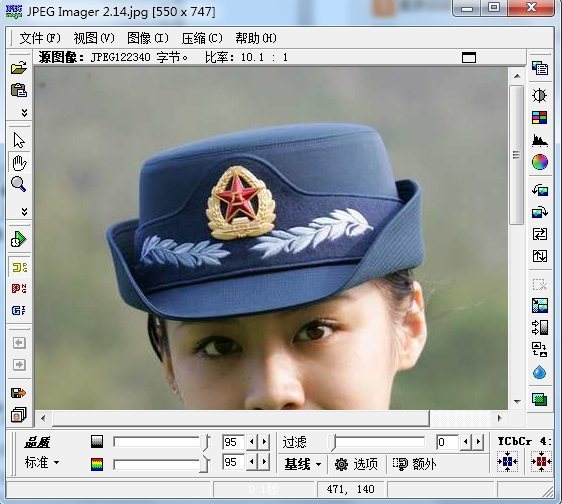
Task: Click the rainbow chroma icon
Action: pyautogui.click(x=97, y=465)
